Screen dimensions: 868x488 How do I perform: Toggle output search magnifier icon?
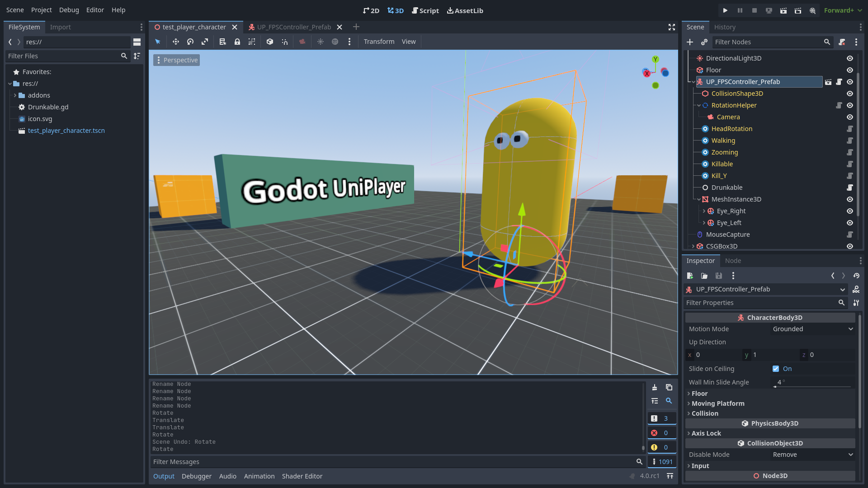point(669,401)
